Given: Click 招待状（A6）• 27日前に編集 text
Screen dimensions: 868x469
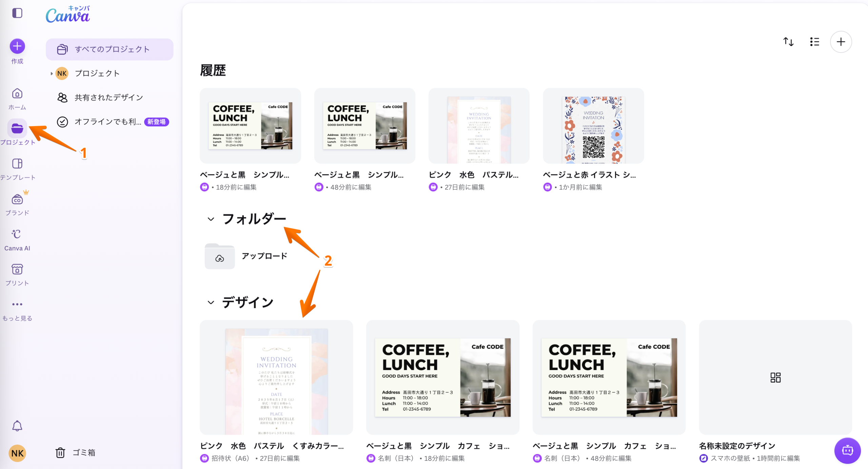Looking at the screenshot, I should [256, 458].
